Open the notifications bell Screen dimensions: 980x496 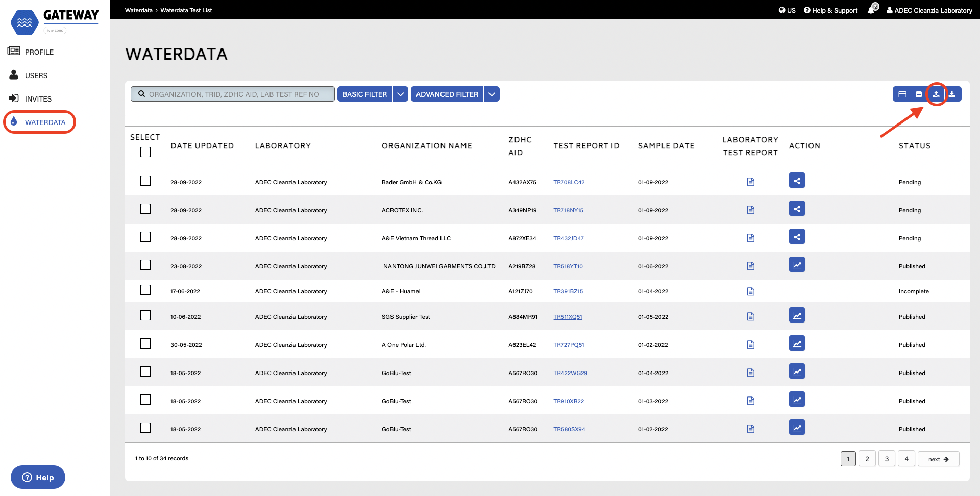tap(872, 10)
